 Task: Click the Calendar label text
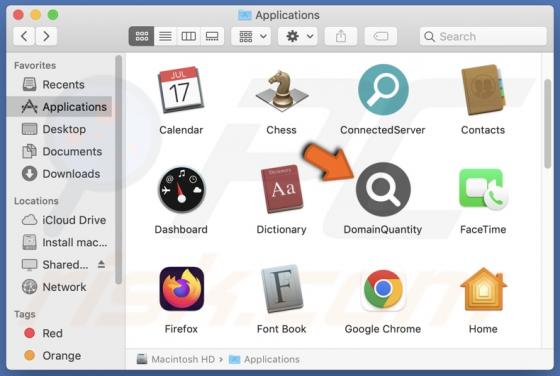[181, 130]
